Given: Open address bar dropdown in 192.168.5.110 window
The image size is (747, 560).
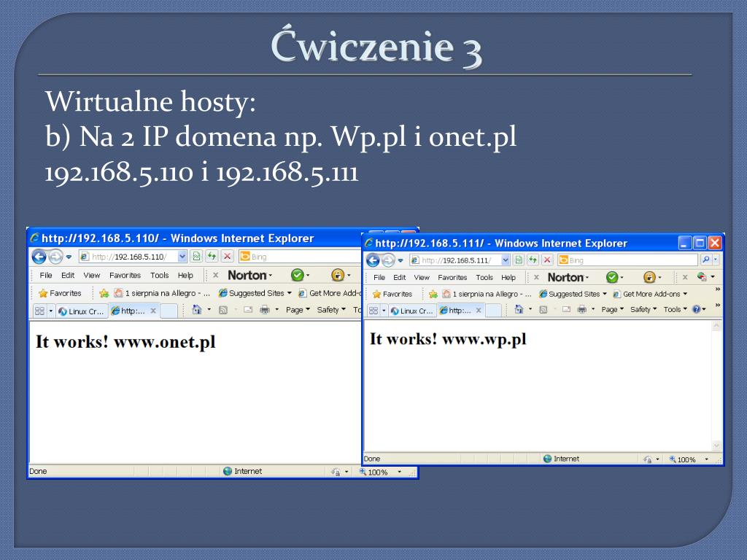Looking at the screenshot, I should pos(182,256).
